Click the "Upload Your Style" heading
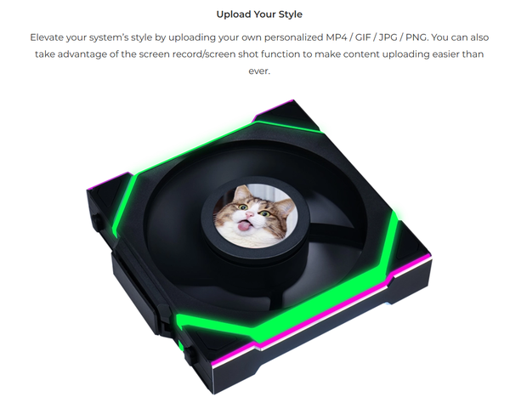The width and height of the screenshot is (510, 420). [x=259, y=14]
